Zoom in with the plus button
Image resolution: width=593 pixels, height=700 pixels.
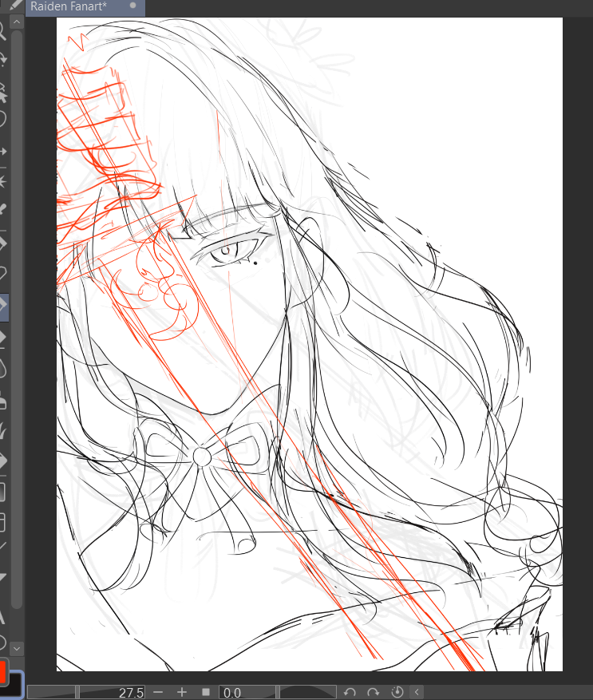pyautogui.click(x=182, y=692)
